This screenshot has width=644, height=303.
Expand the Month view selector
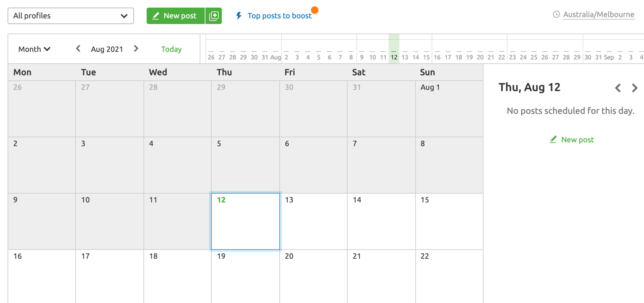click(34, 49)
